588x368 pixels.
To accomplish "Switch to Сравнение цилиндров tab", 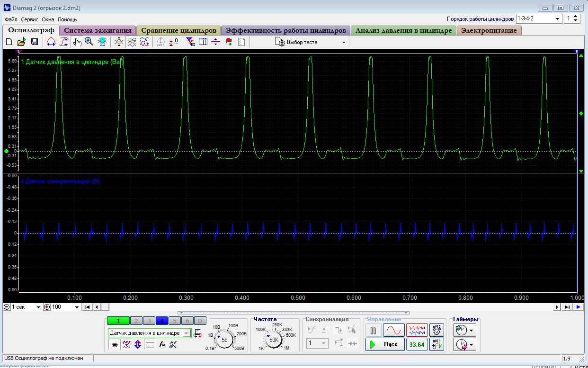I will (x=179, y=30).
